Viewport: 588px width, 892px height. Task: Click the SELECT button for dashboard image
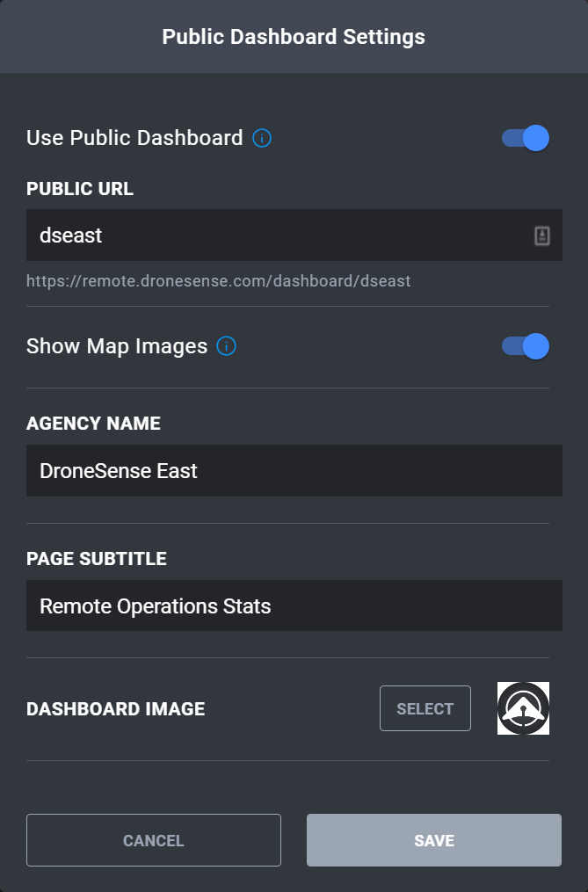click(x=425, y=707)
